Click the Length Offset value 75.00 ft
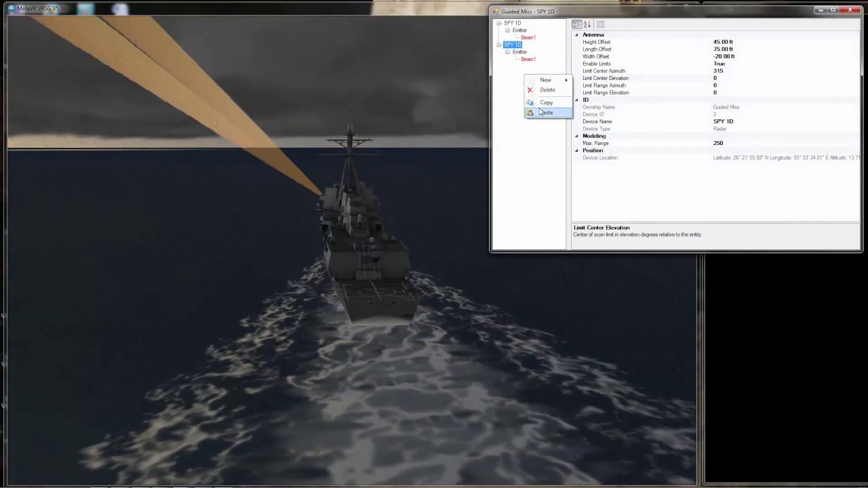This screenshot has width=868, height=488. (723, 49)
